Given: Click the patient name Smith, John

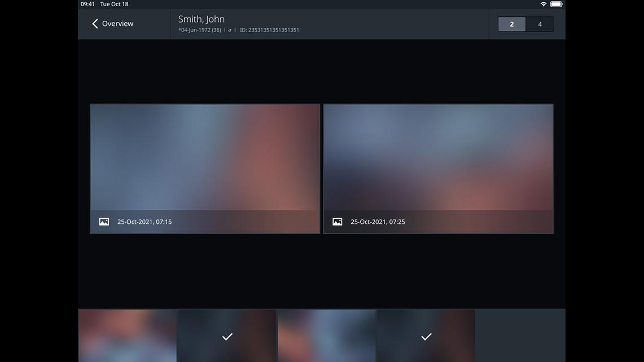Looking at the screenshot, I should tap(201, 19).
